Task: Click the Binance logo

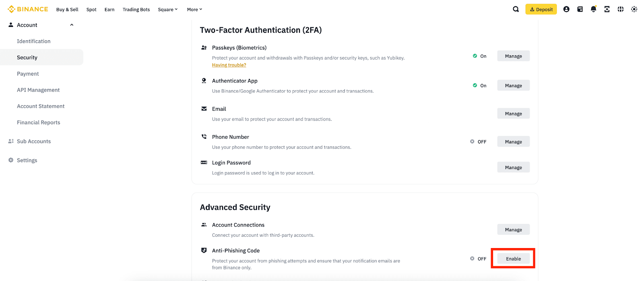Action: [x=28, y=9]
